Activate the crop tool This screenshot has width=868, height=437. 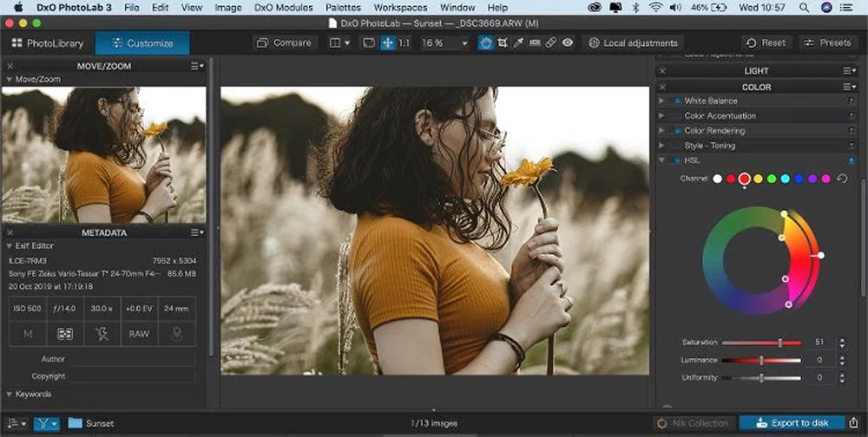click(503, 42)
